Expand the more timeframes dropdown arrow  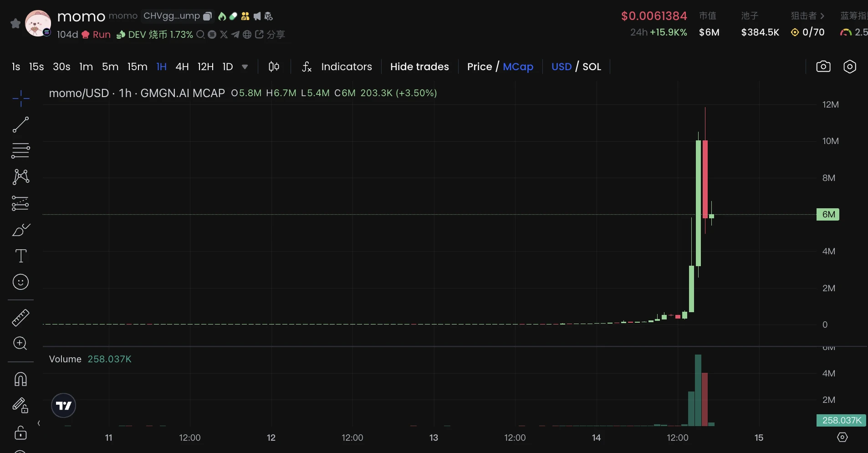[x=245, y=67]
